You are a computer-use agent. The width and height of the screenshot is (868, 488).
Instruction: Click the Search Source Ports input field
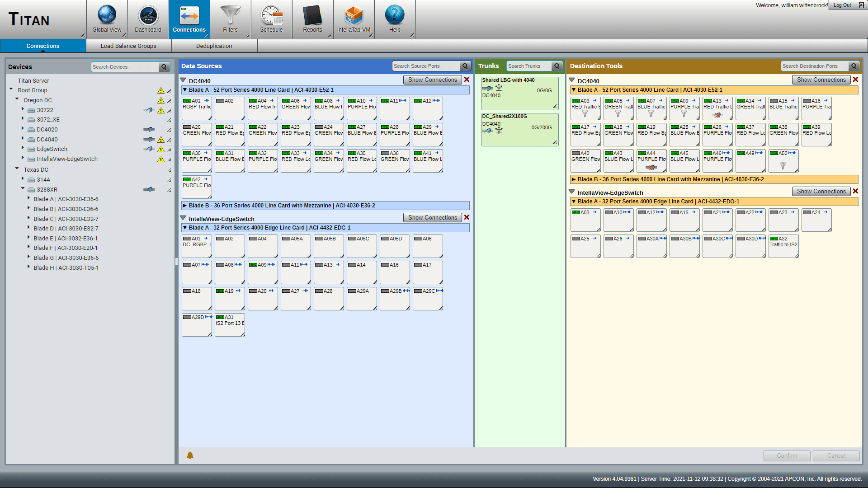(x=427, y=66)
